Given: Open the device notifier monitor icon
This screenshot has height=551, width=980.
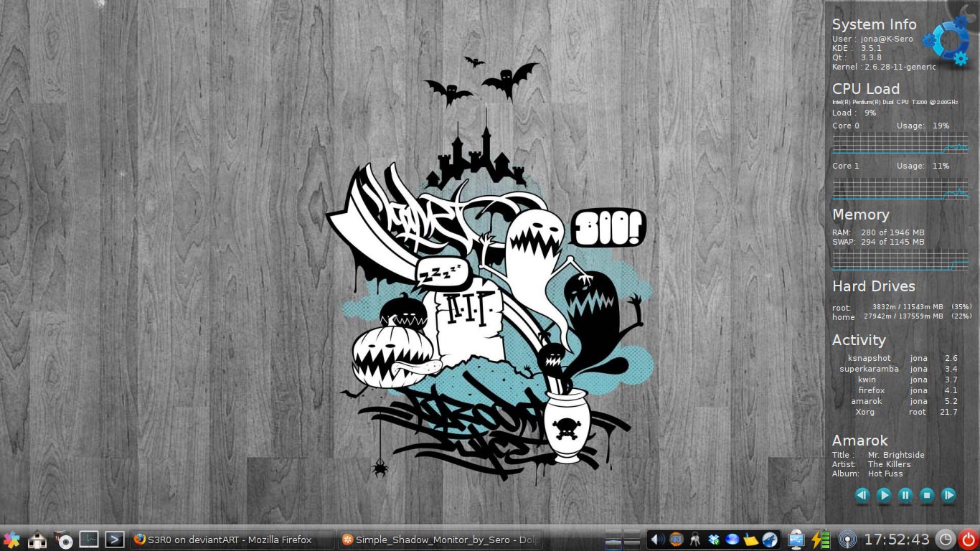Looking at the screenshot, I should tap(796, 540).
